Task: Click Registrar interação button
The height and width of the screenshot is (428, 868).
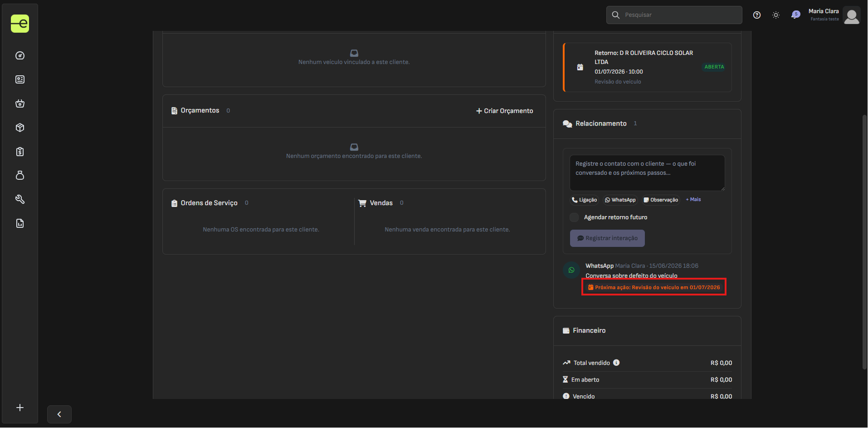Action: point(607,238)
